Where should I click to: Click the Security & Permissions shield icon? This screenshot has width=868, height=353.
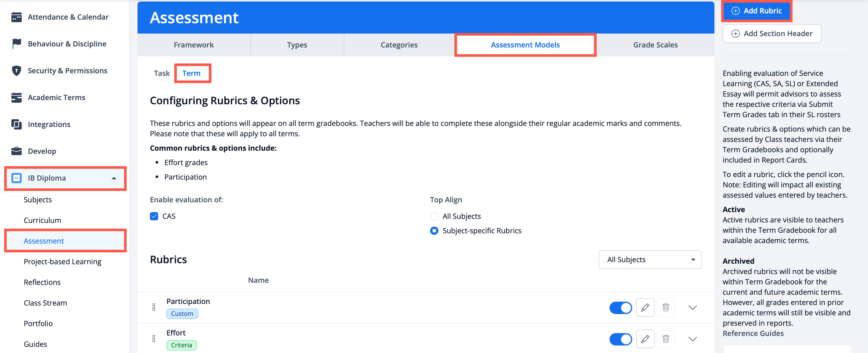click(x=16, y=71)
